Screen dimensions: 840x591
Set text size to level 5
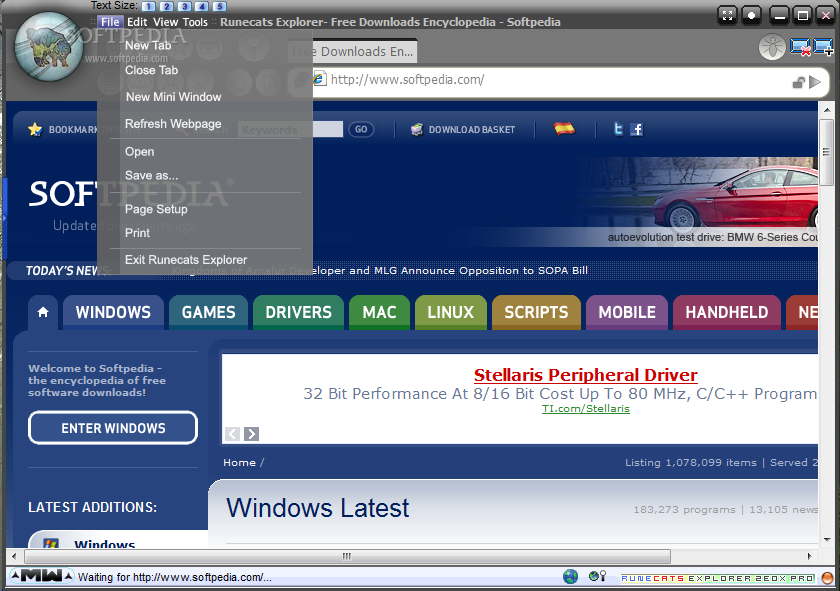pos(220,6)
